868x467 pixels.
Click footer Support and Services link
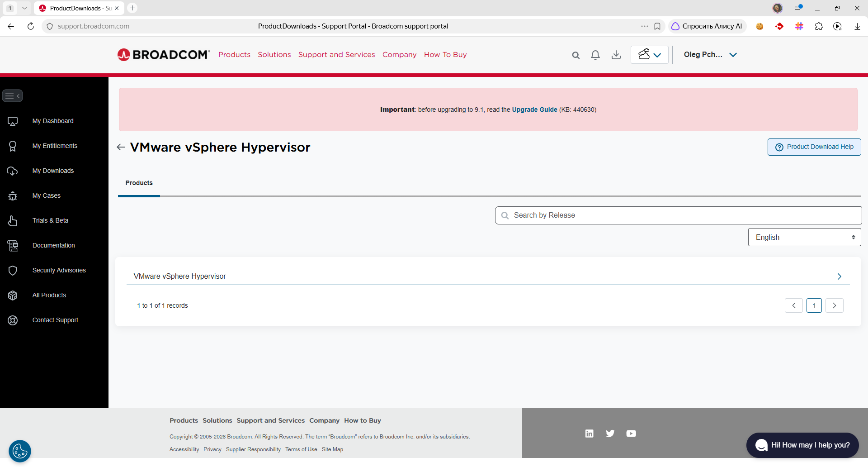[x=270, y=420]
